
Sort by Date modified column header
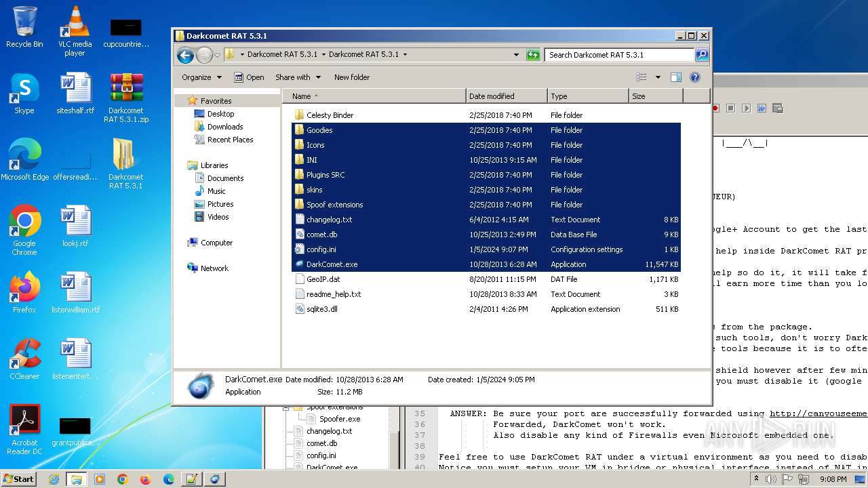pos(507,96)
